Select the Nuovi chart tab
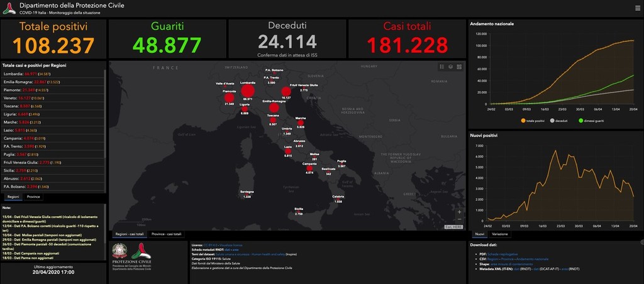Viewport: 644px width, 284px height. click(479, 234)
